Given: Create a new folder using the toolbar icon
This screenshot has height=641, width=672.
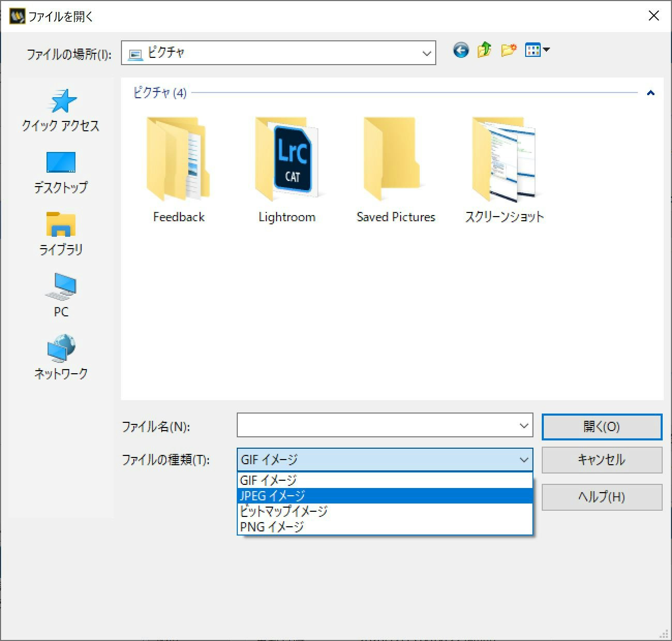Looking at the screenshot, I should [508, 50].
